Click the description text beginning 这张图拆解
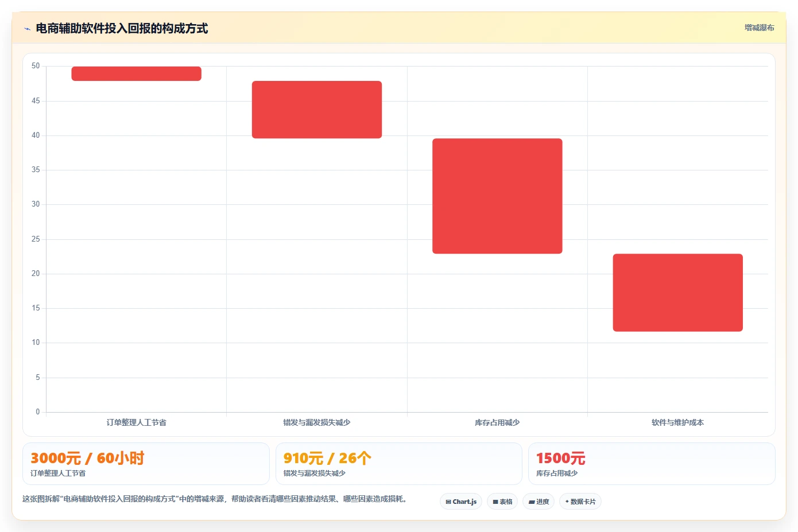Image resolution: width=798 pixels, height=532 pixels. pyautogui.click(x=216, y=499)
